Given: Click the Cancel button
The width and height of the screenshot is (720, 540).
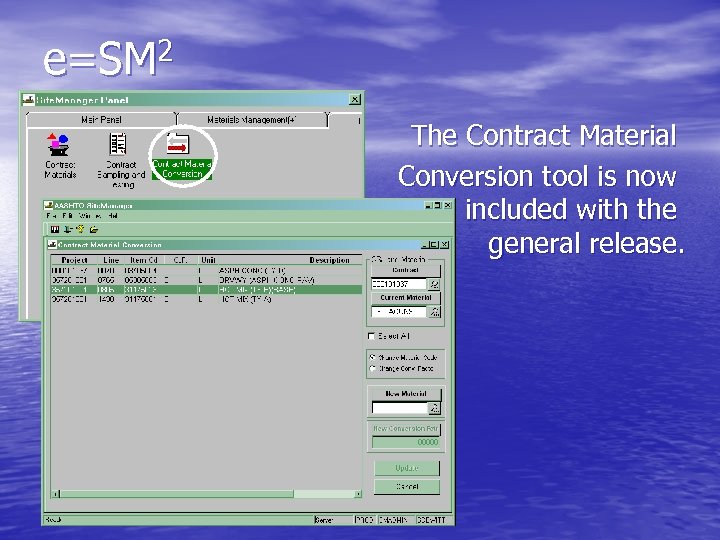Looking at the screenshot, I should click(407, 486).
